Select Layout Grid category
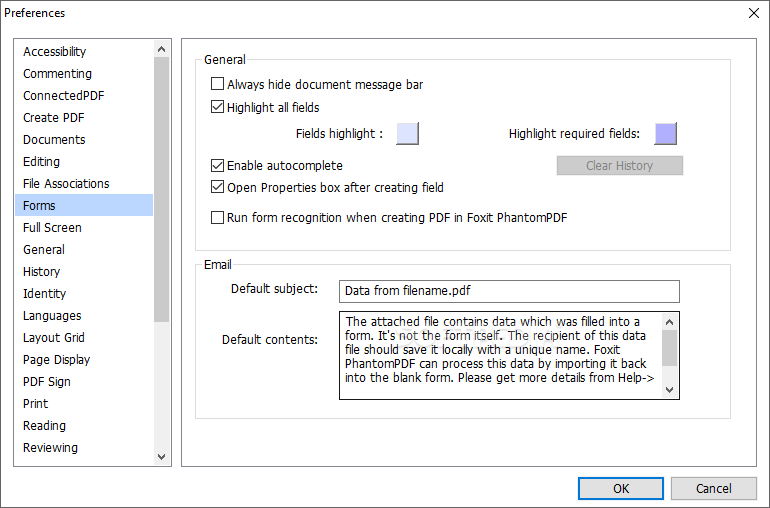This screenshot has width=770, height=508. [84, 338]
